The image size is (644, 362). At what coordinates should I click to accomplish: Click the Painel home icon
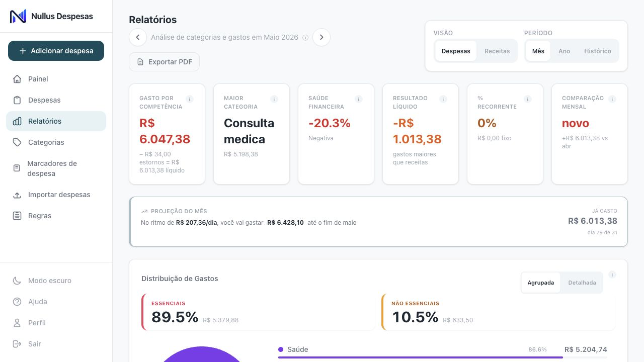(17, 79)
